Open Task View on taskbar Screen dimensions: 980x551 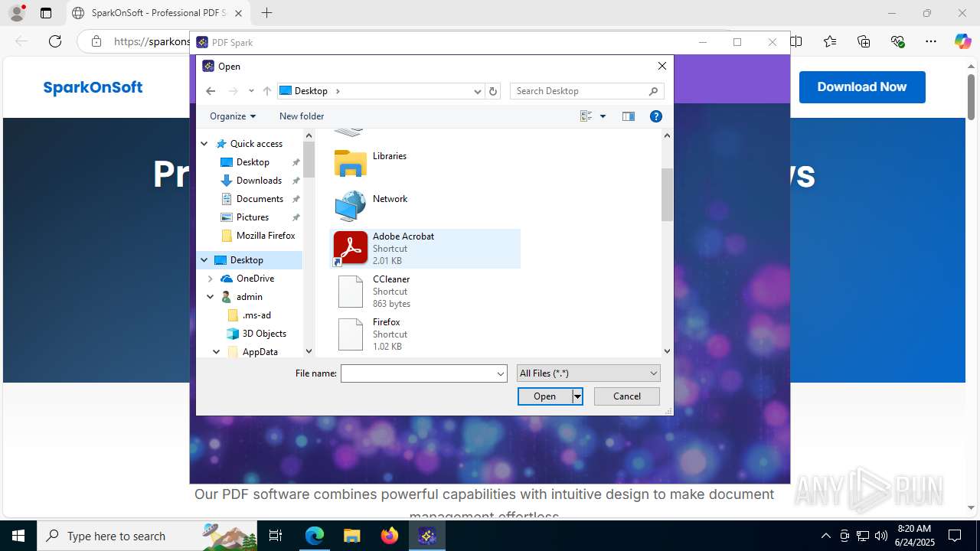(x=276, y=536)
